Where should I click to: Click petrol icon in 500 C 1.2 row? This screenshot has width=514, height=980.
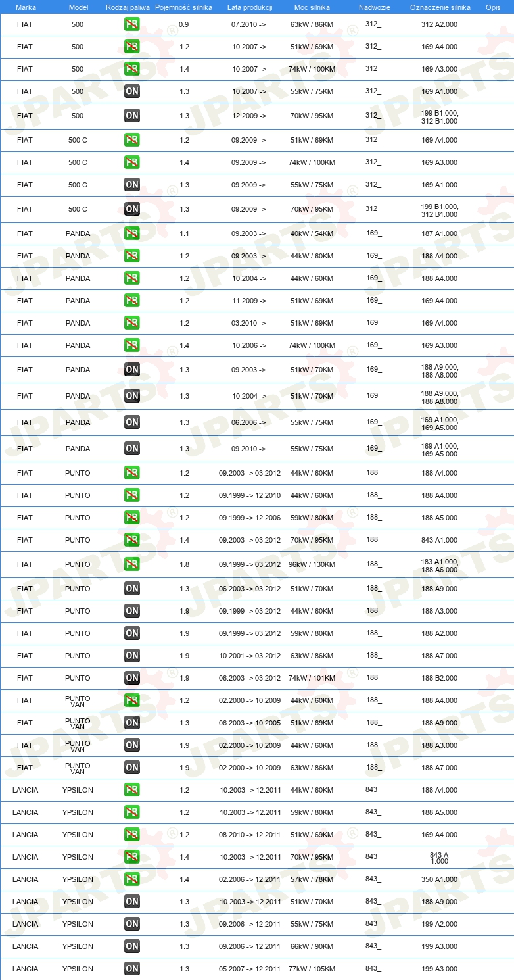click(x=132, y=140)
